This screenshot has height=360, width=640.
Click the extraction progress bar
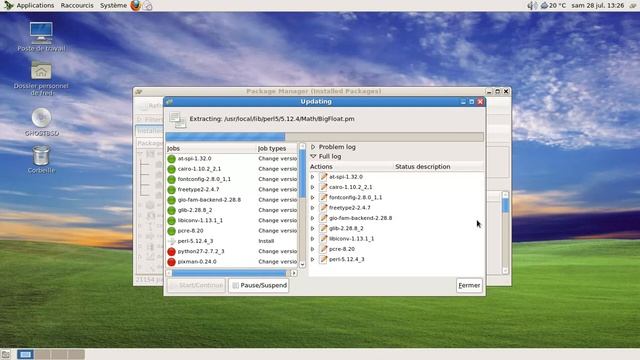[324, 137]
